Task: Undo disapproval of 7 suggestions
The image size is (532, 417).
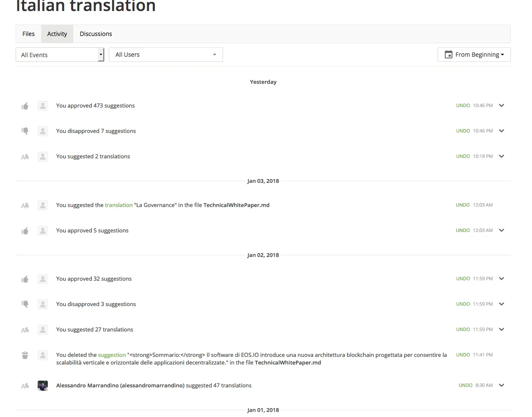Action: [x=463, y=131]
